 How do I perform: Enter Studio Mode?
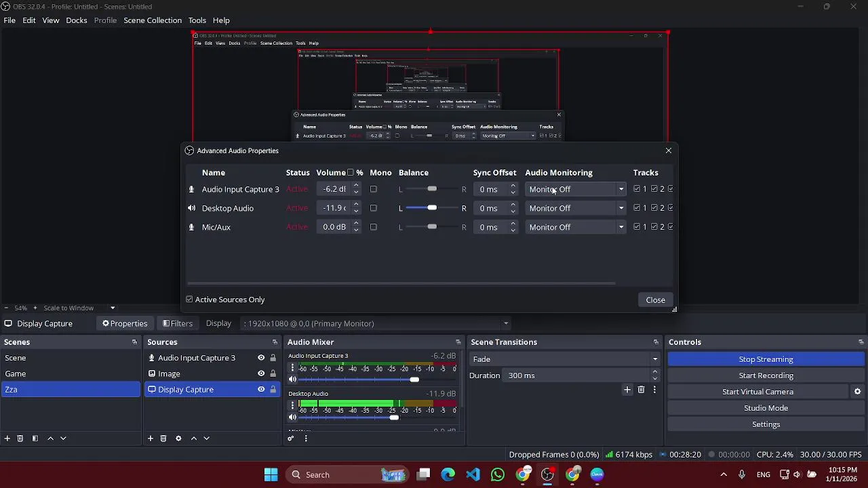pyautogui.click(x=766, y=408)
